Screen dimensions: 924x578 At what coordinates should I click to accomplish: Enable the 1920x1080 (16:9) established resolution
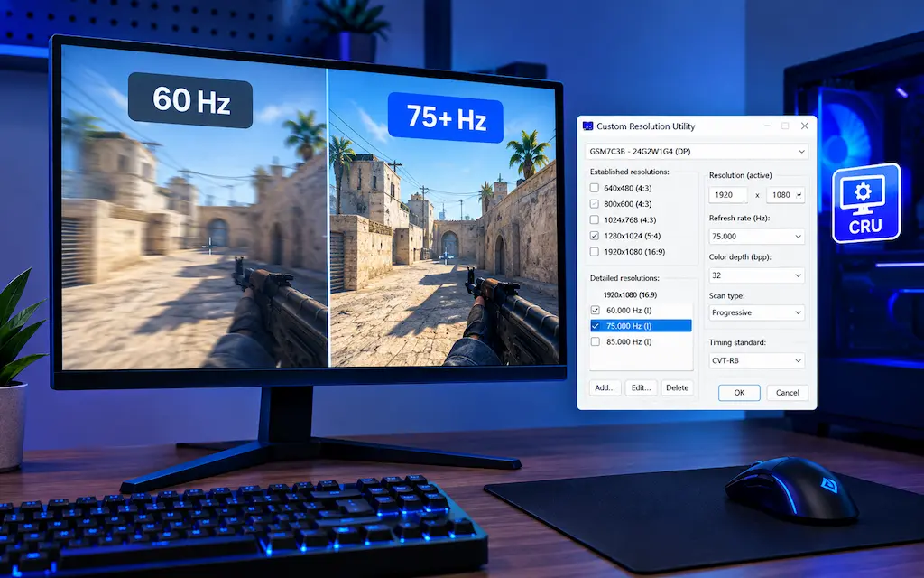[x=595, y=252]
